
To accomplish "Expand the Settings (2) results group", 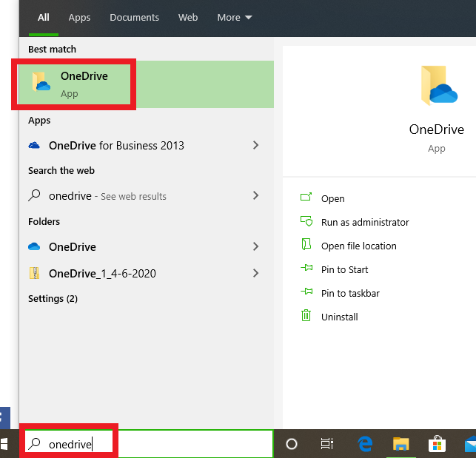I will tap(53, 299).
